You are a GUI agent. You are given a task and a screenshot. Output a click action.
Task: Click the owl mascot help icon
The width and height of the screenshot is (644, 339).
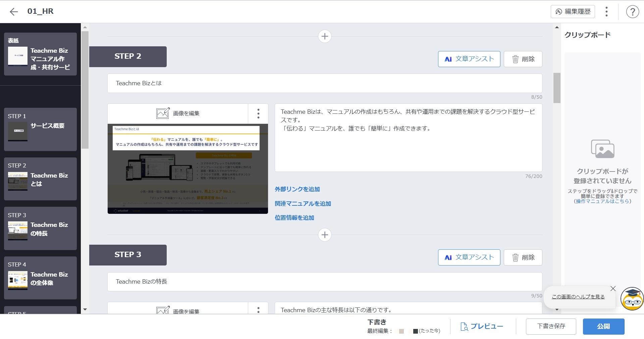pyautogui.click(x=632, y=299)
